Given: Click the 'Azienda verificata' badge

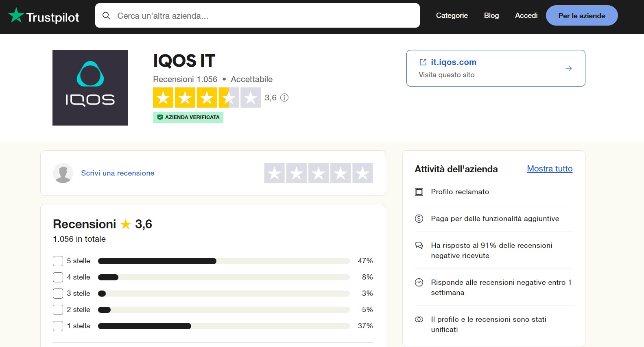Looking at the screenshot, I should coord(188,117).
